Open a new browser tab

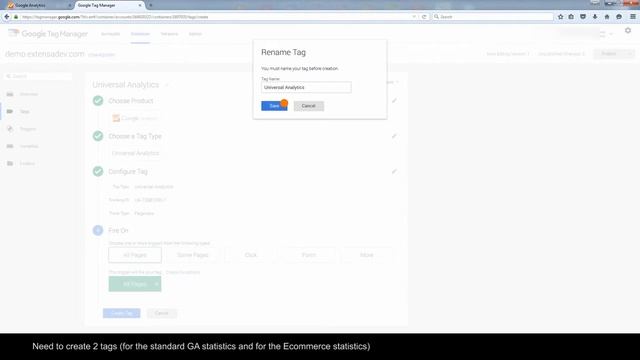[151, 5]
